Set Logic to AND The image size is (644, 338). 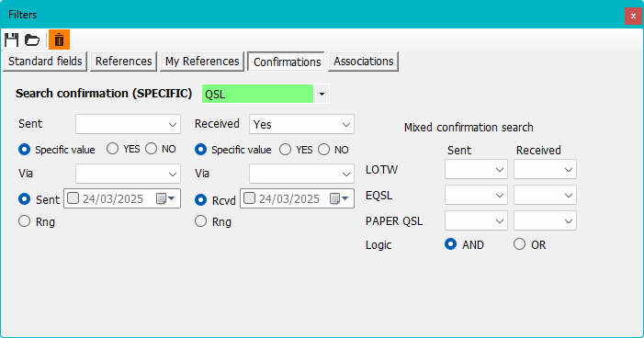[x=451, y=244]
